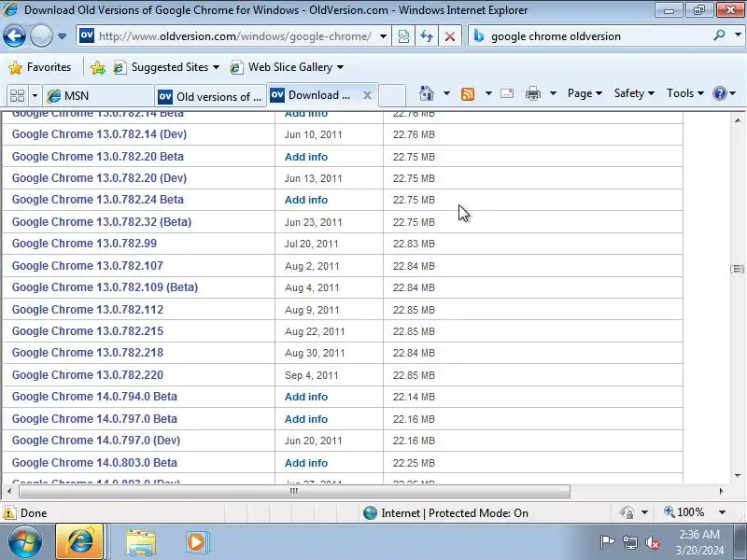Go back using the Back arrow button
Screen dimensions: 747x560
click(x=14, y=36)
